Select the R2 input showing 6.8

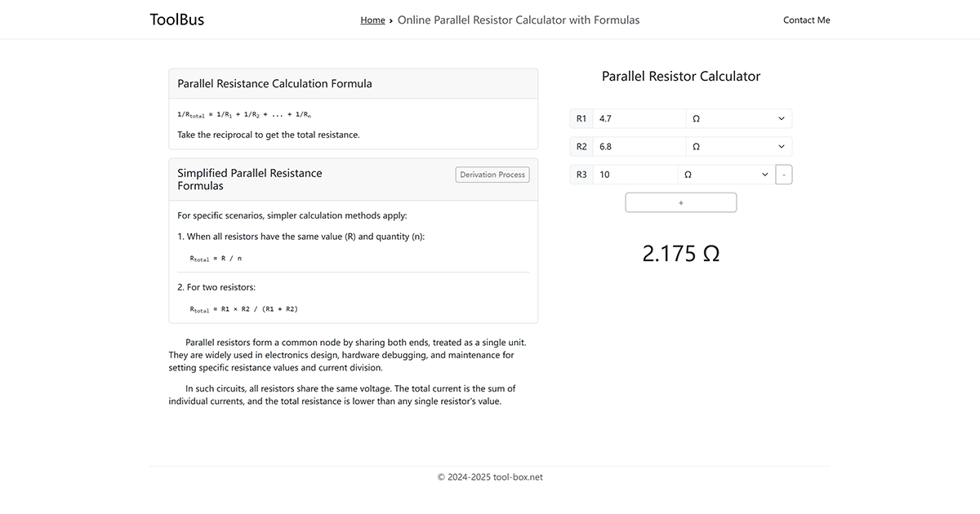pos(637,146)
